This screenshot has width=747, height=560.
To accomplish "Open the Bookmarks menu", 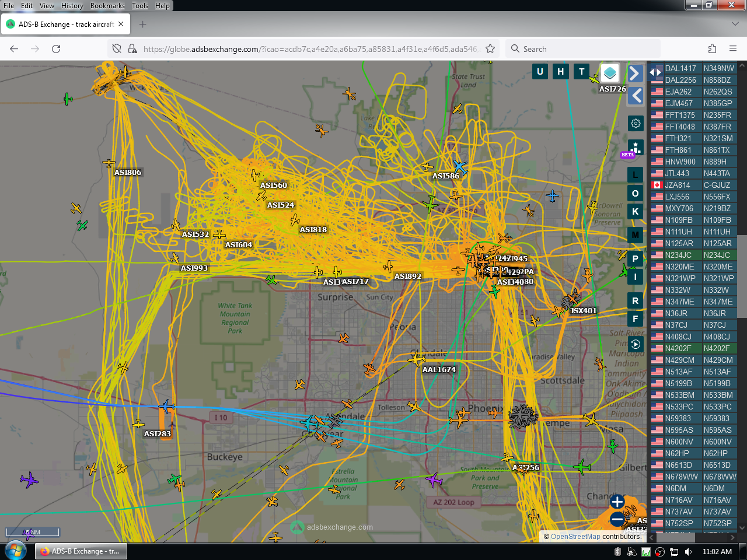I will point(107,6).
